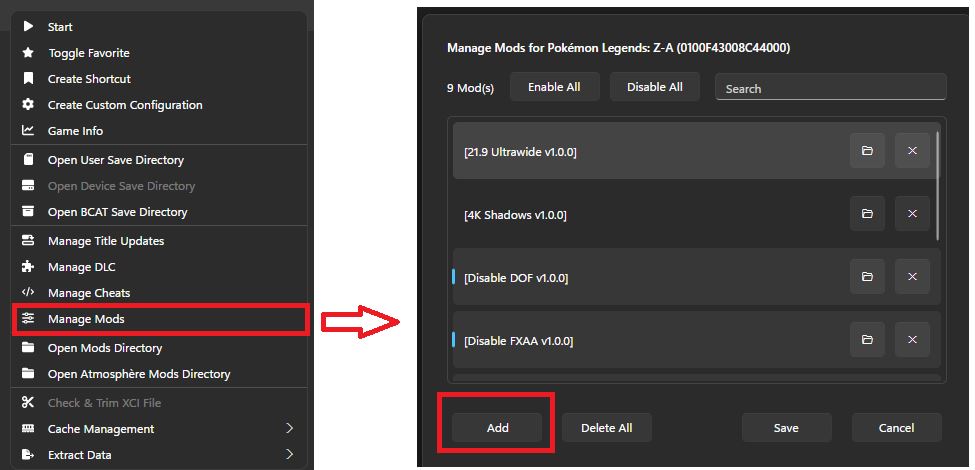Click the Manage Mods sliders icon
Image resolution: width=975 pixels, height=470 pixels.
(x=28, y=318)
